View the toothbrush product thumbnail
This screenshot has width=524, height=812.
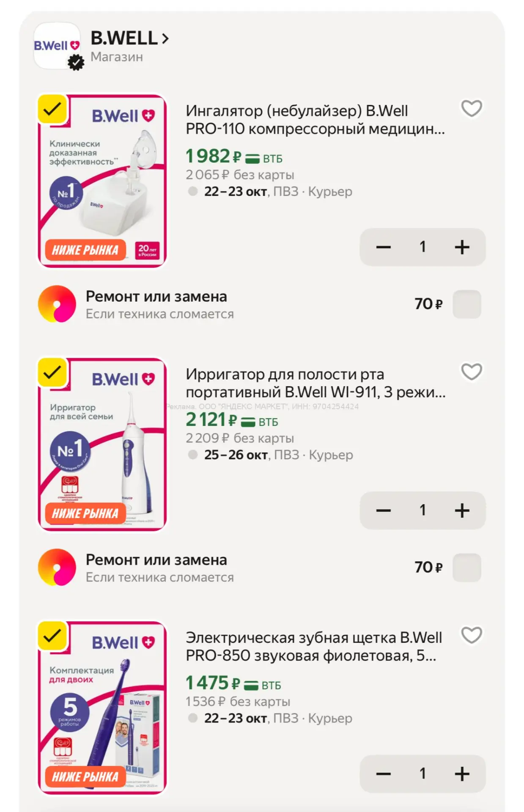point(102,708)
